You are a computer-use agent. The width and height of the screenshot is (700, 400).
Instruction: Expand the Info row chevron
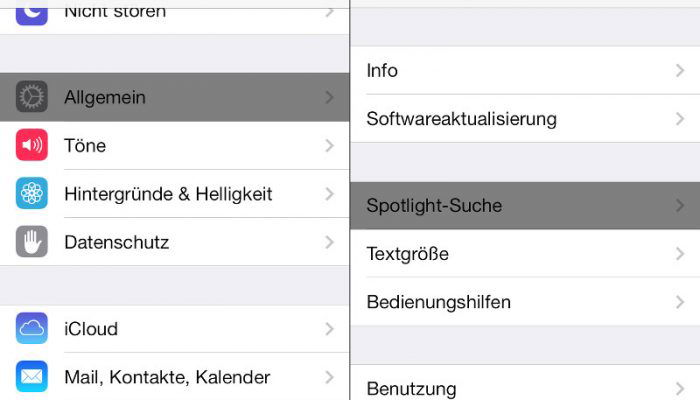680,71
